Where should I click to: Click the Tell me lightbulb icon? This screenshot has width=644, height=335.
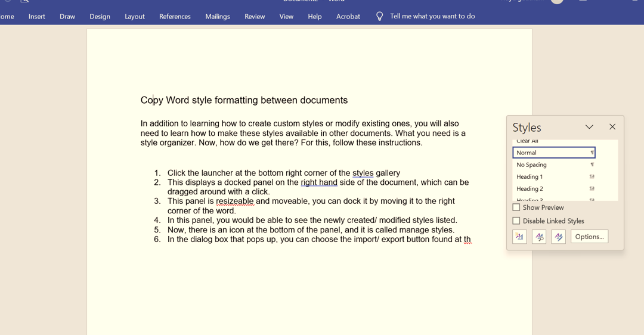[x=379, y=17]
